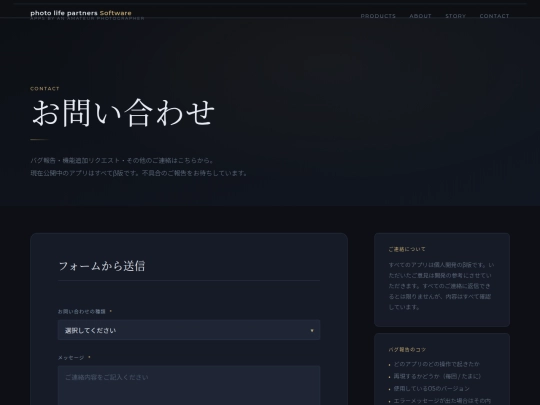Screen dimensions: 540x405
Task: Click the お問い合わせ page heading
Action: [123, 113]
